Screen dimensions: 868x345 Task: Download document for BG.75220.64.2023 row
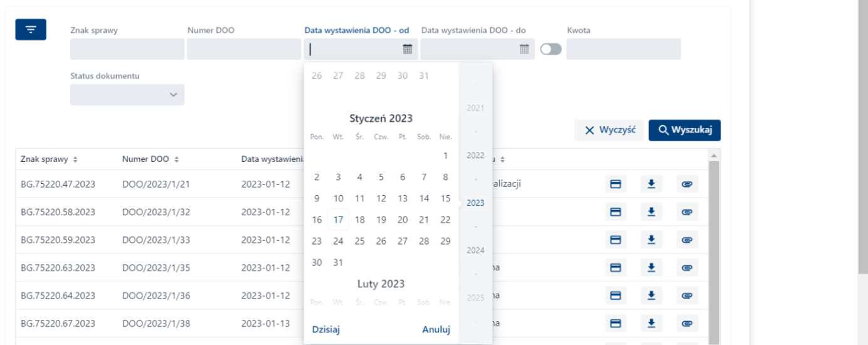click(x=652, y=295)
